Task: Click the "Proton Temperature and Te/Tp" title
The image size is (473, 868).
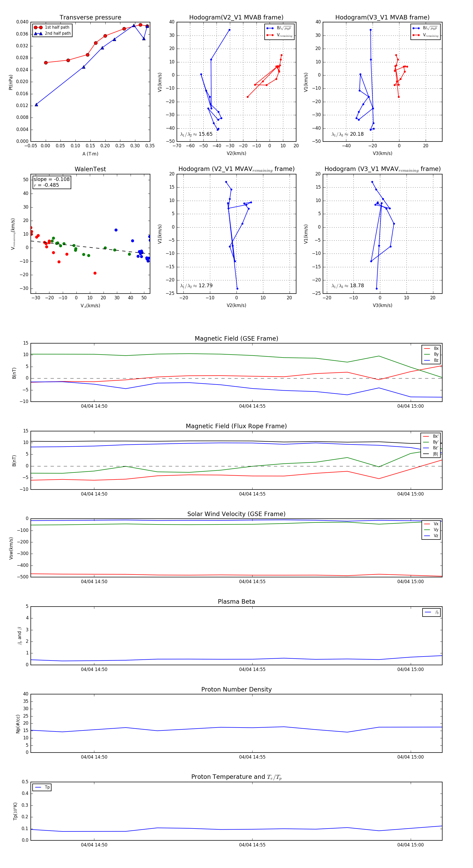Action: pyautogui.click(x=236, y=777)
